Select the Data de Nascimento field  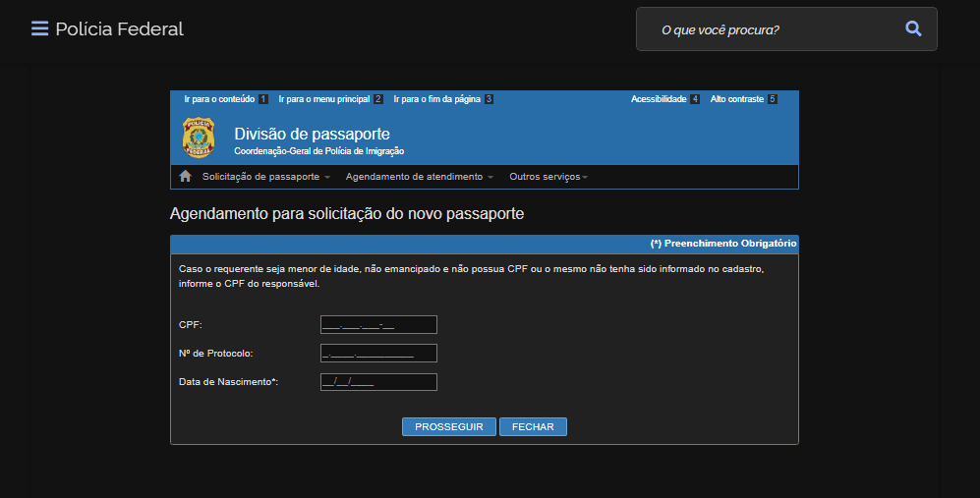coord(378,382)
